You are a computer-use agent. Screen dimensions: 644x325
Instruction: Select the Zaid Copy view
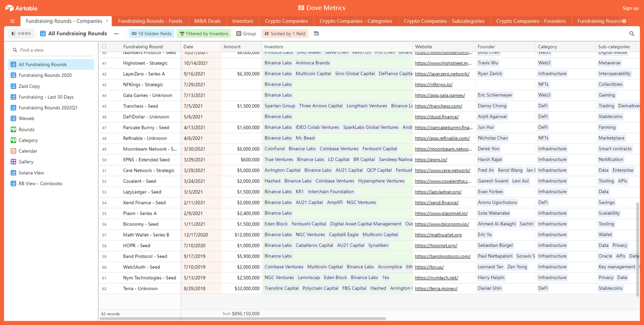[29, 86]
